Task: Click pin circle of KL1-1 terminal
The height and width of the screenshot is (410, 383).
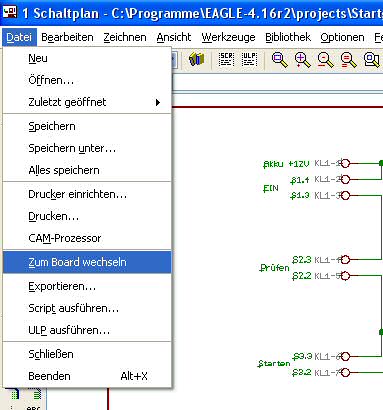Action: [x=345, y=163]
